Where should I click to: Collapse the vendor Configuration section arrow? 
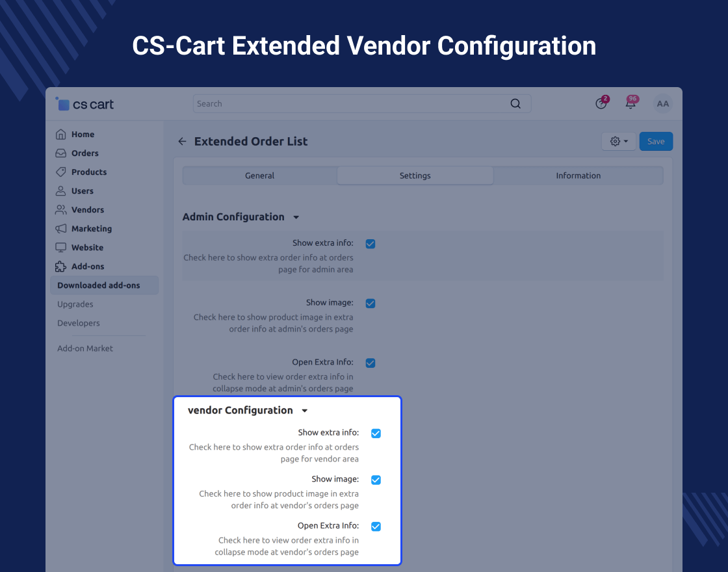point(305,410)
